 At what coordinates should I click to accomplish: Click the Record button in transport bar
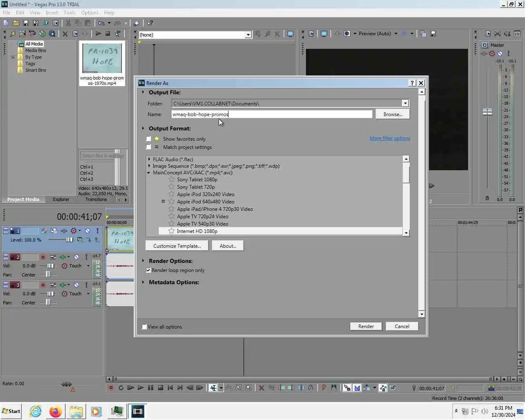click(111, 388)
